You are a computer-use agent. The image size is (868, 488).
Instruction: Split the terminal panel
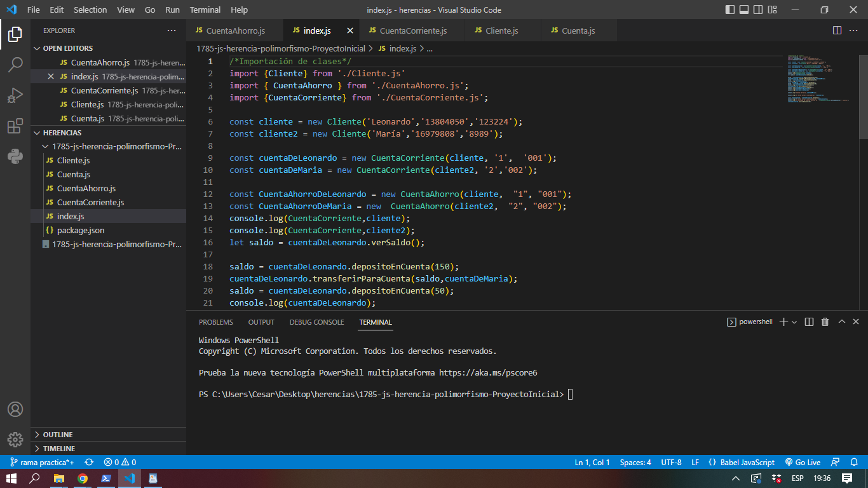(809, 322)
